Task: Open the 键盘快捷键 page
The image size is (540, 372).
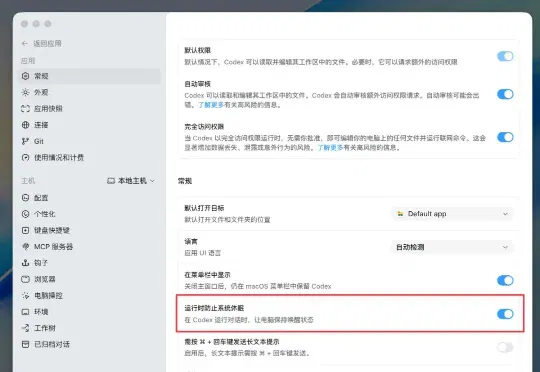Action: pos(90,230)
